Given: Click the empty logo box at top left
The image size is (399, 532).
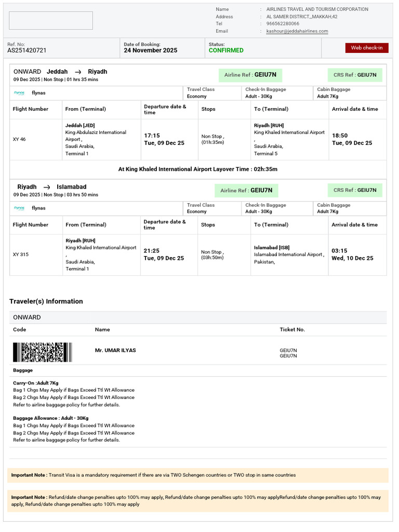Looking at the screenshot, I should pyautogui.click(x=51, y=21).
